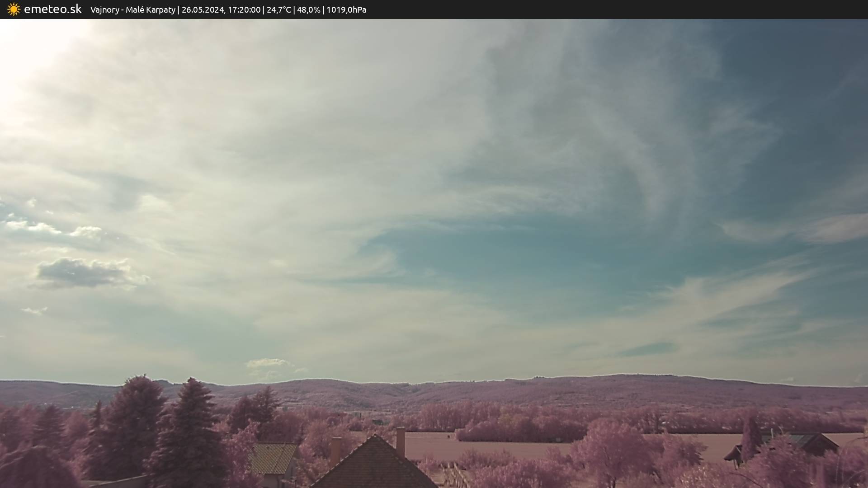Click the tall conifer tree left of the center
The width and height of the screenshot is (868, 488).
189,434
